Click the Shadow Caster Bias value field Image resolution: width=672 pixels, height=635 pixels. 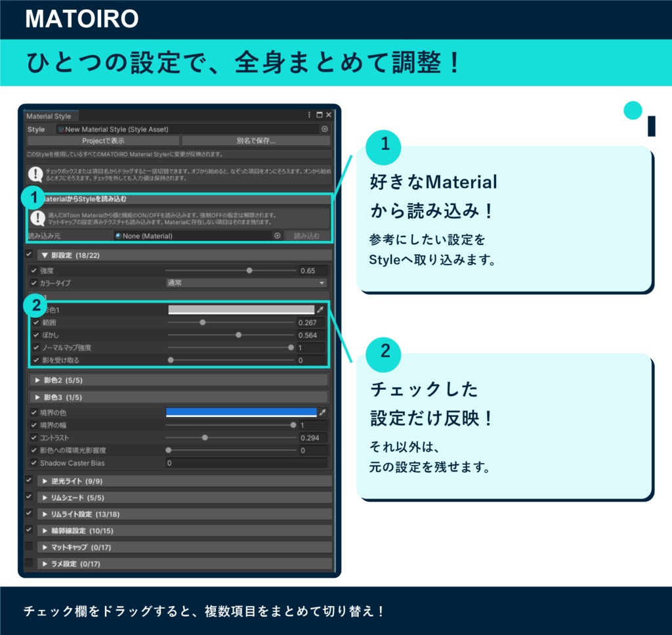tap(246, 463)
